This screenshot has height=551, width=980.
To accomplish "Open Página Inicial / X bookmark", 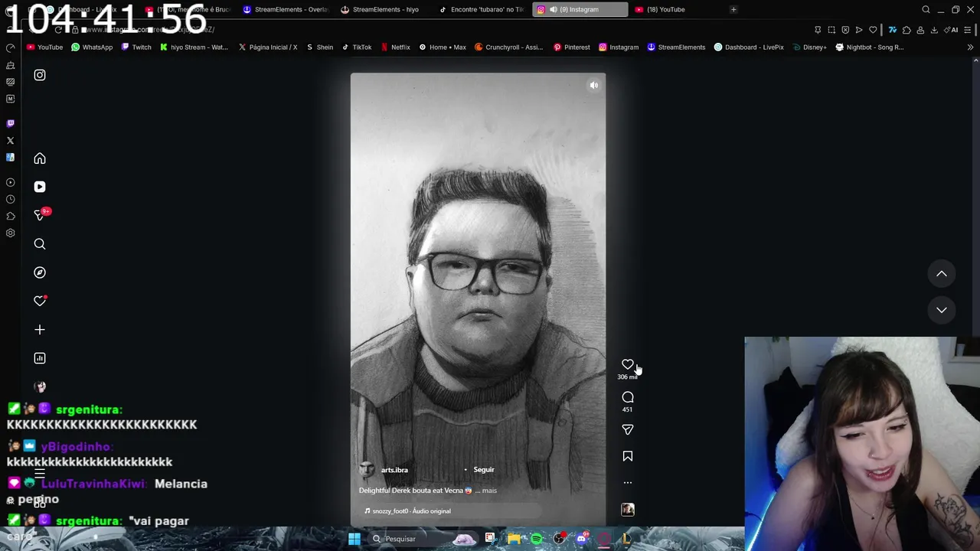I will 268,47.
